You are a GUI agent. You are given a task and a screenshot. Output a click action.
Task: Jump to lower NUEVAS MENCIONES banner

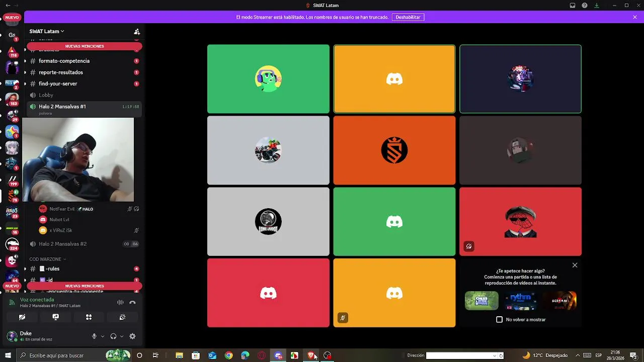(x=85, y=286)
